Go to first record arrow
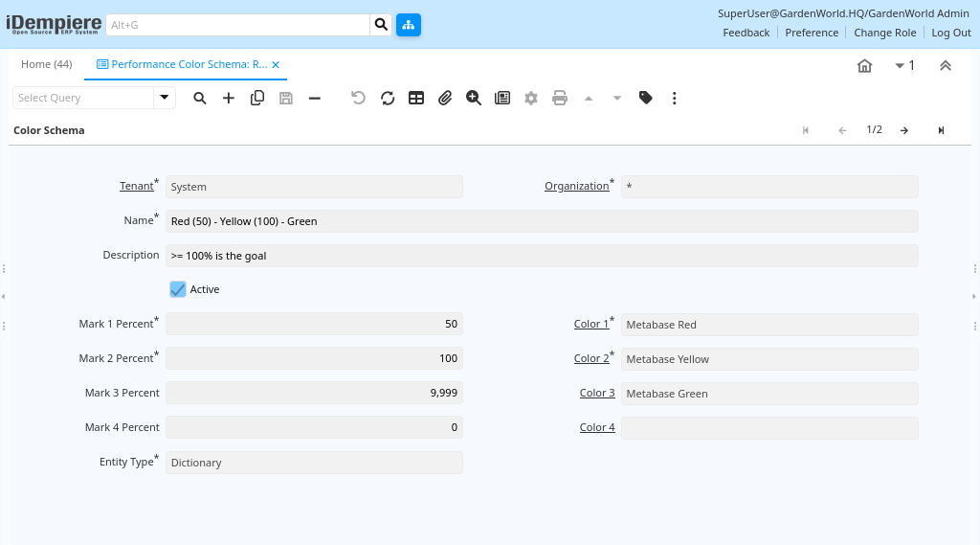The height and width of the screenshot is (545, 980). tap(806, 130)
